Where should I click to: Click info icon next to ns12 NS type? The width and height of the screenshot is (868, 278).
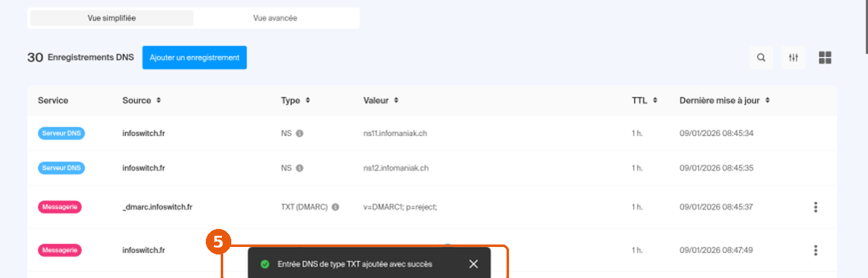click(299, 168)
